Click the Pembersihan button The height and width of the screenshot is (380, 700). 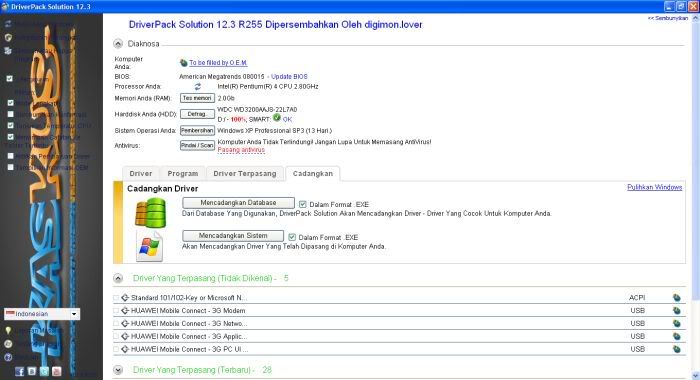point(197,130)
